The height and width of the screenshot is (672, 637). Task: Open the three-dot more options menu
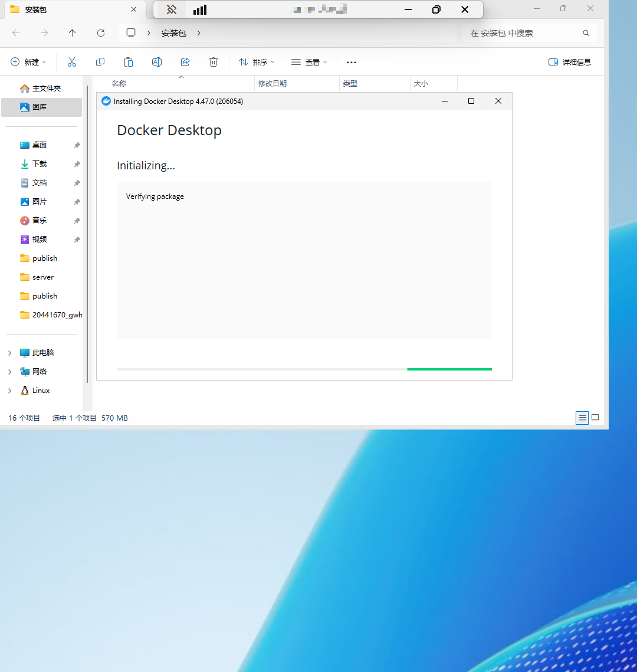coord(352,62)
